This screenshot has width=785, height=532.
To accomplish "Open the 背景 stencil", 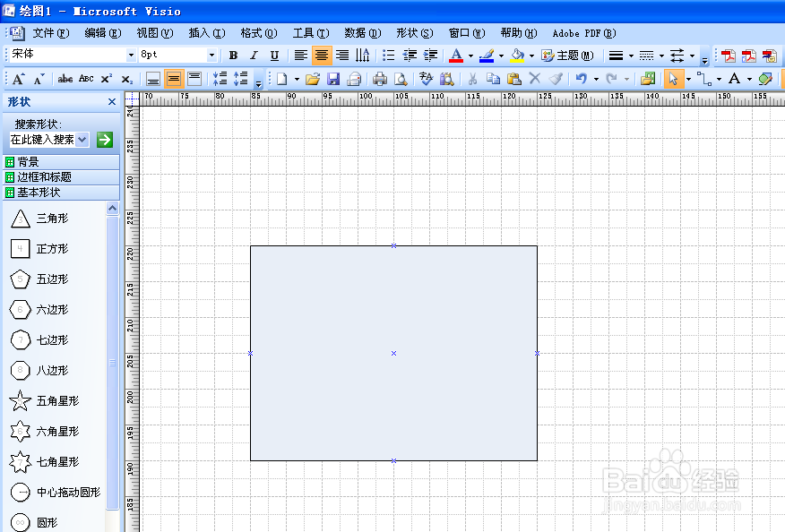I will point(62,162).
